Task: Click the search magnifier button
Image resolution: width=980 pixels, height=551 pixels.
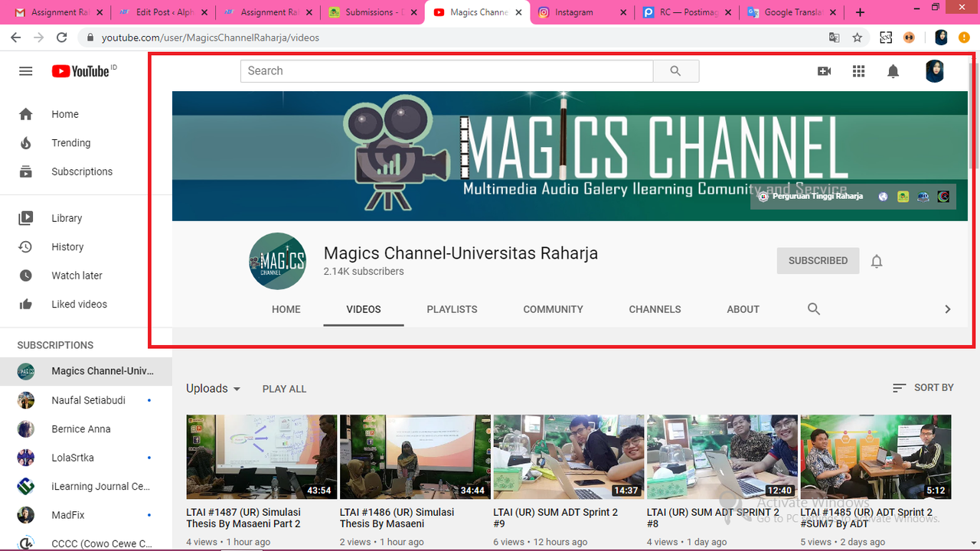Action: 675,71
